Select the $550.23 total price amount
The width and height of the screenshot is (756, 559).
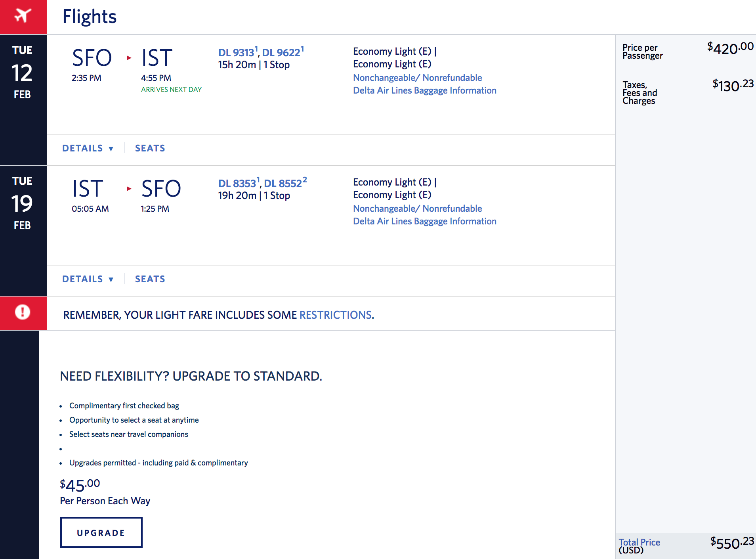pos(732,542)
